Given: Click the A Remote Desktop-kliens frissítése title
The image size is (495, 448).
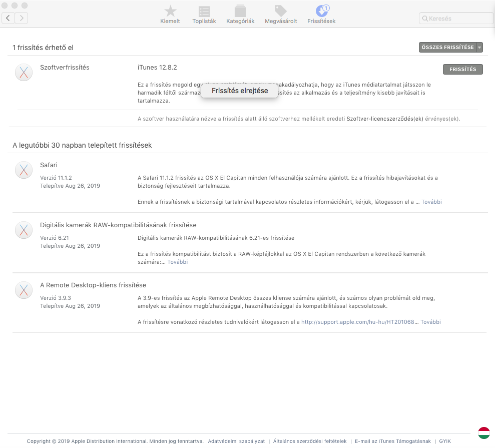Looking at the screenshot, I should [x=93, y=285].
